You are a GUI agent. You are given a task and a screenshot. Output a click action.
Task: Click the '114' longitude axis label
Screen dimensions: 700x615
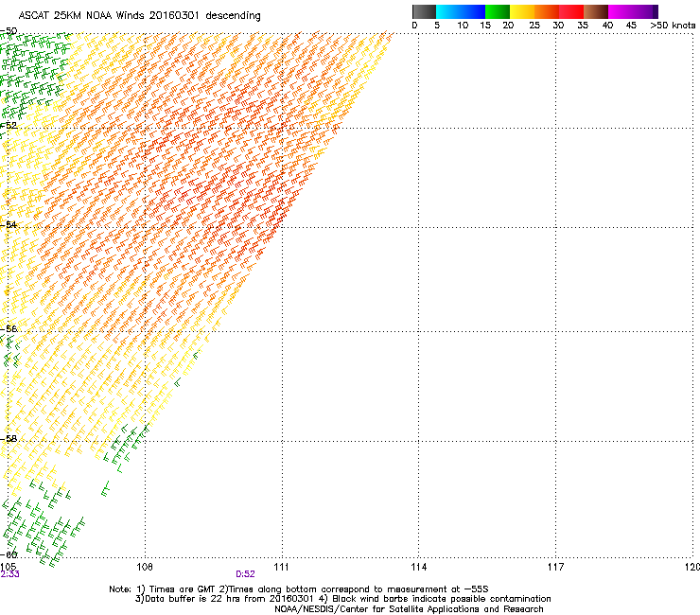(418, 567)
